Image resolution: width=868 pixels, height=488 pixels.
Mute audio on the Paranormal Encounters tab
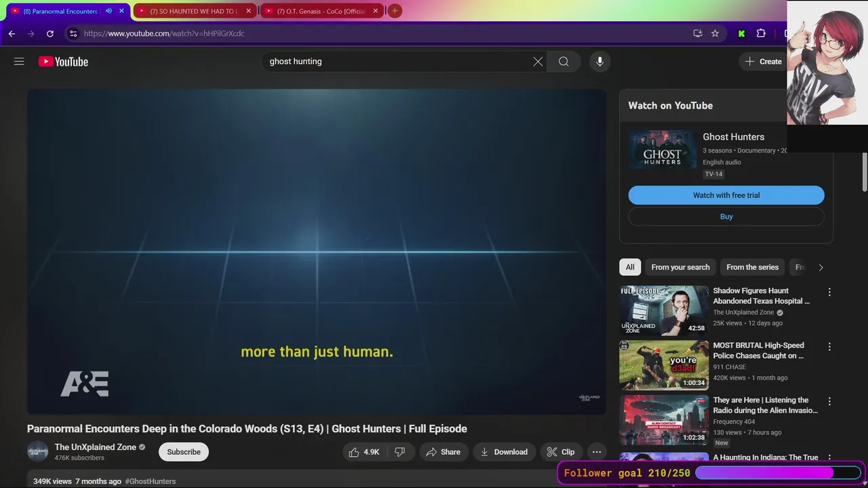(108, 11)
